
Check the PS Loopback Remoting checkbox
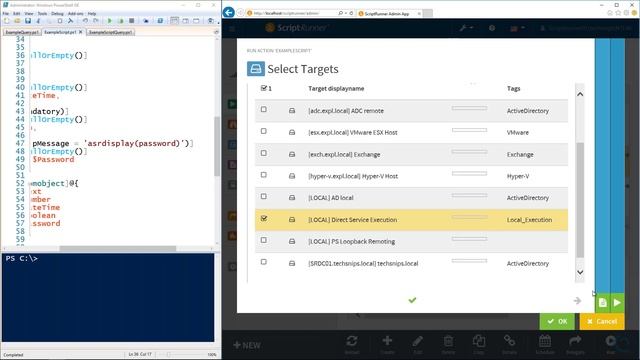[x=264, y=240]
